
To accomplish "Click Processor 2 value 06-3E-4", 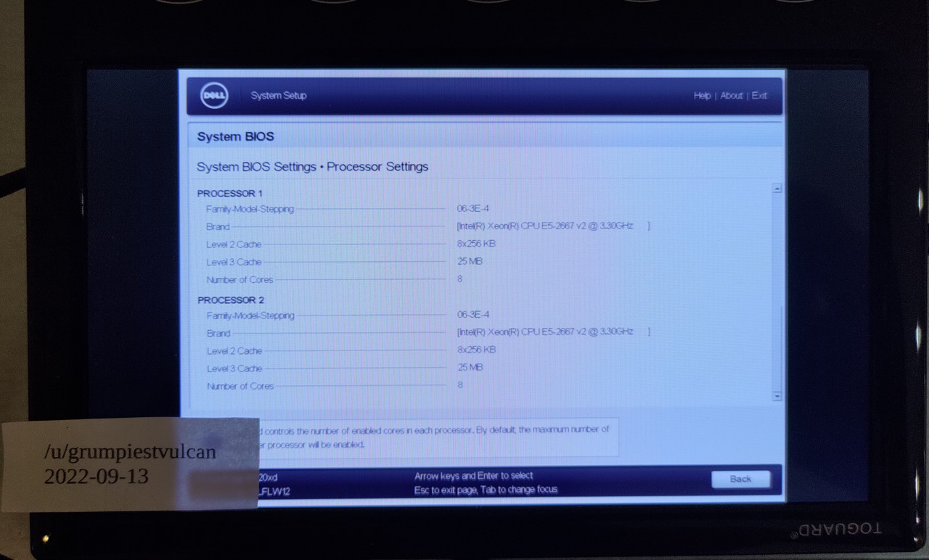I will (x=473, y=315).
